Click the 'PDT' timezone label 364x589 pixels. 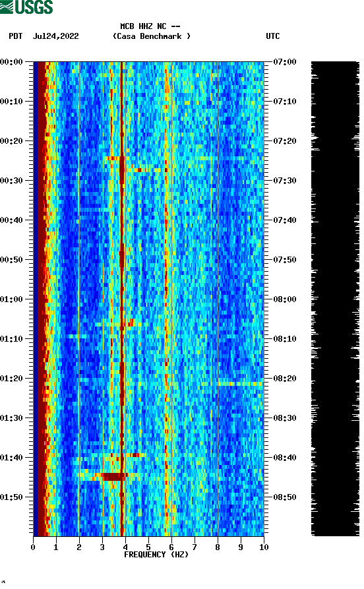coord(16,36)
